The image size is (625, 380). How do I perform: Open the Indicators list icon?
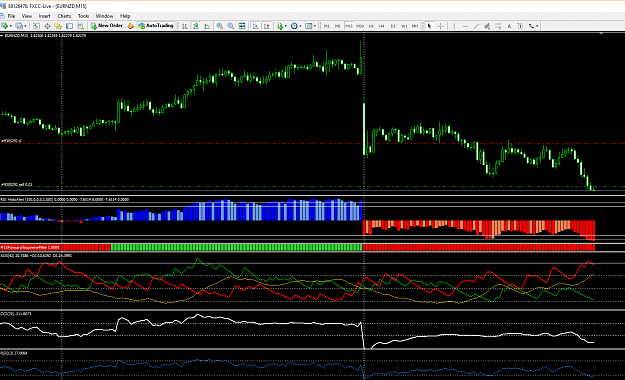tap(280, 26)
